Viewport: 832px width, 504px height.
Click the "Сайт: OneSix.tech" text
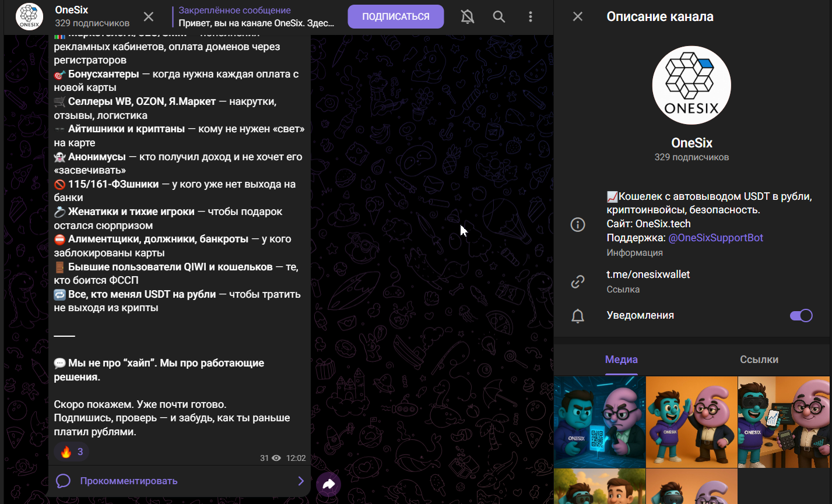[x=648, y=224]
